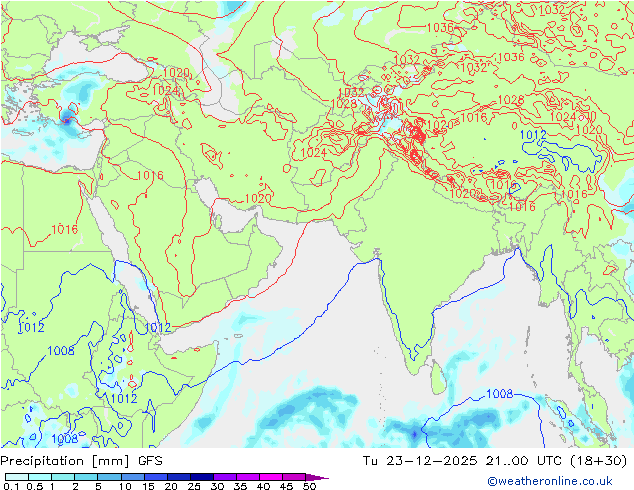Click the 'Precipitation [mm] GFS' title text
The width and height of the screenshot is (634, 490).
tap(81, 461)
